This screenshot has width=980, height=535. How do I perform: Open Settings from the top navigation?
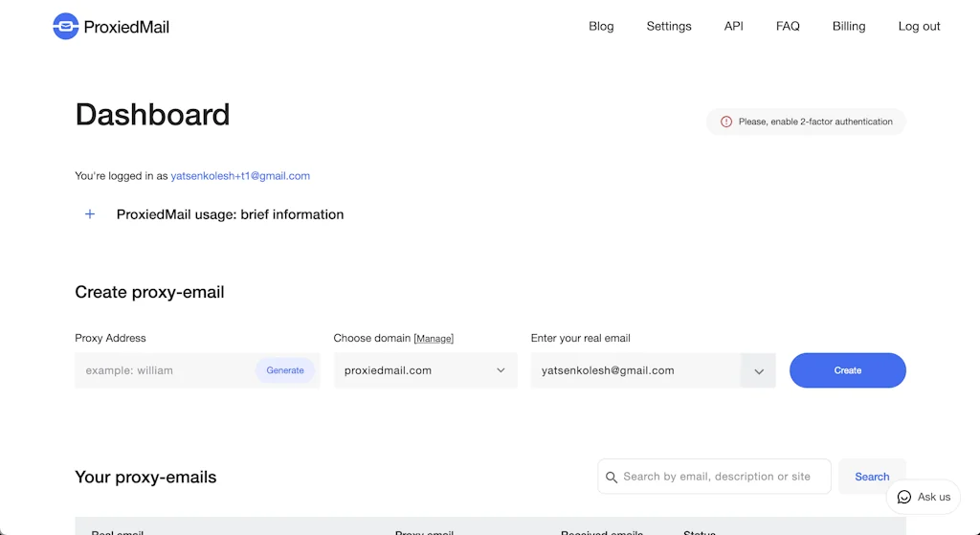click(669, 26)
